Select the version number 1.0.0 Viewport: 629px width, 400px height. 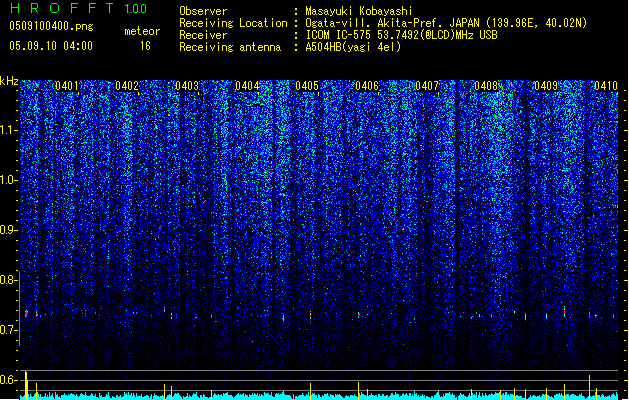point(135,9)
